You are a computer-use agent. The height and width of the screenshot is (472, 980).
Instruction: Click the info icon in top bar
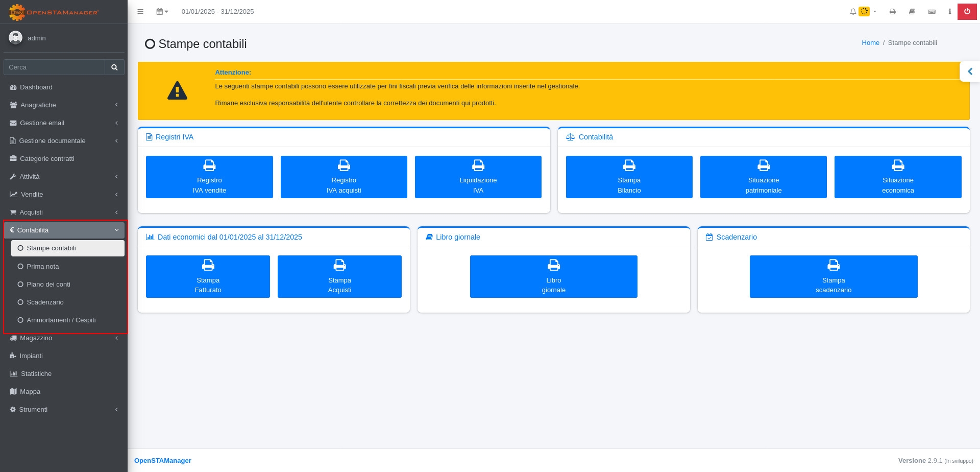click(949, 12)
